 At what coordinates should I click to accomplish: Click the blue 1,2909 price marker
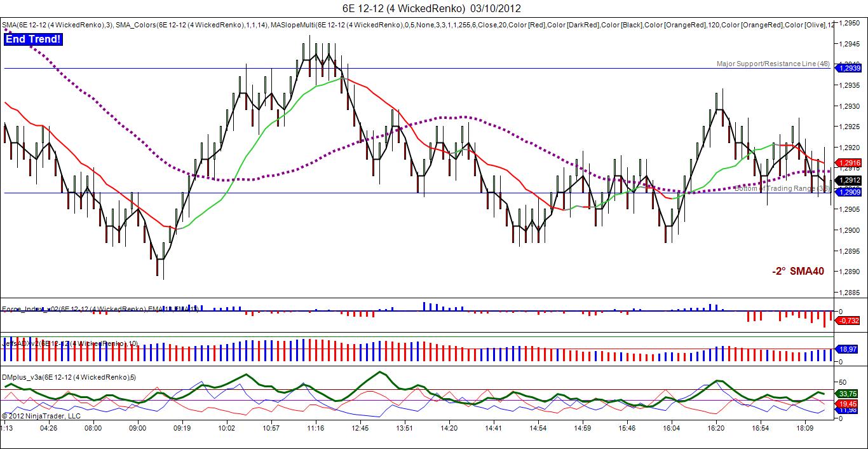tap(849, 192)
